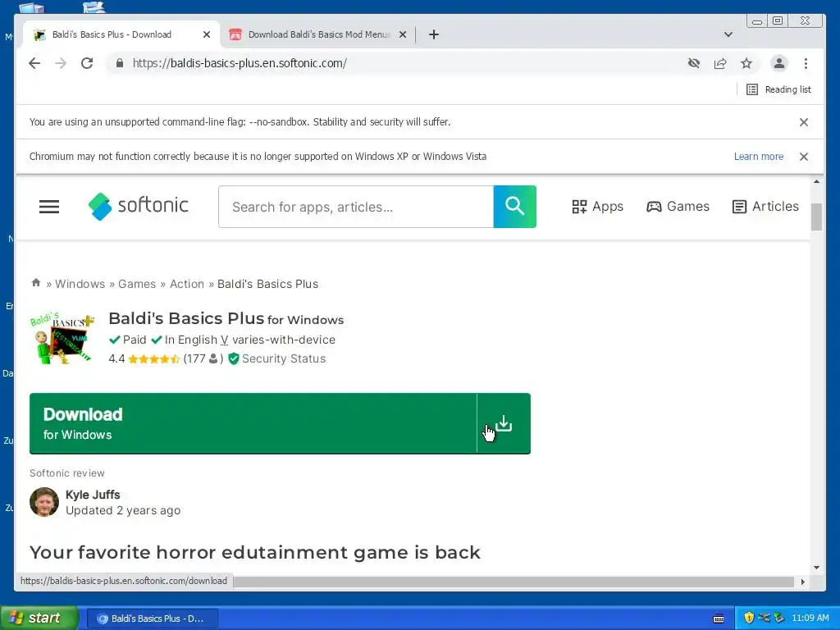Open the Games breadcrumb link
Image resolution: width=840 pixels, height=630 pixels.
click(x=137, y=284)
